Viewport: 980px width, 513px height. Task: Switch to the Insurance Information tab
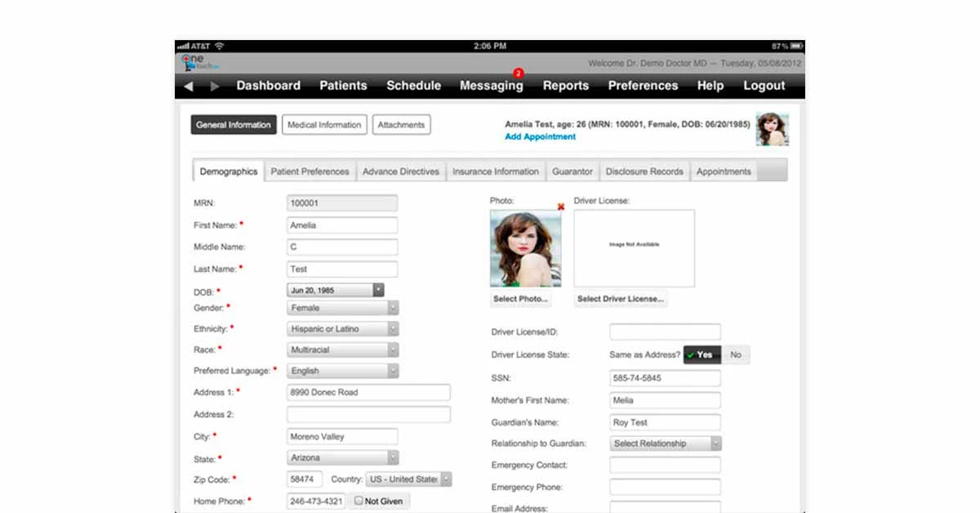tap(496, 171)
